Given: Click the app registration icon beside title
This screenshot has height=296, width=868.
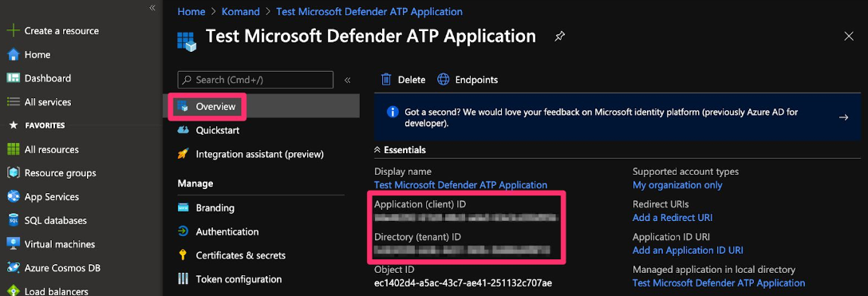Looking at the screenshot, I should (187, 41).
